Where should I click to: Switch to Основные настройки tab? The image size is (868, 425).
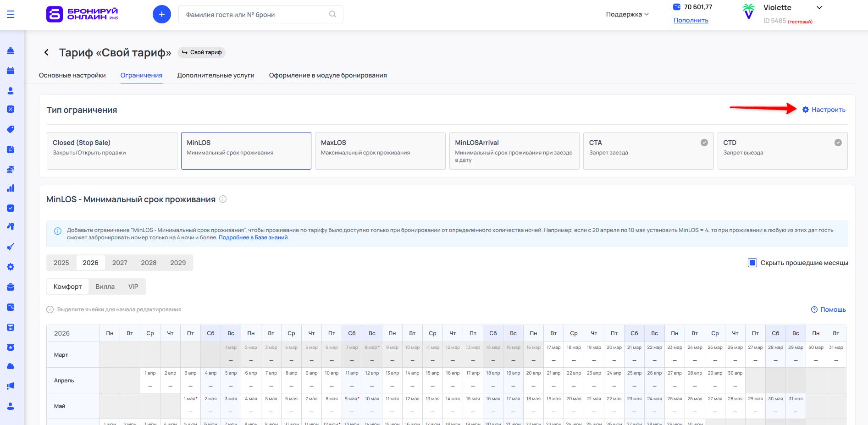coord(72,75)
